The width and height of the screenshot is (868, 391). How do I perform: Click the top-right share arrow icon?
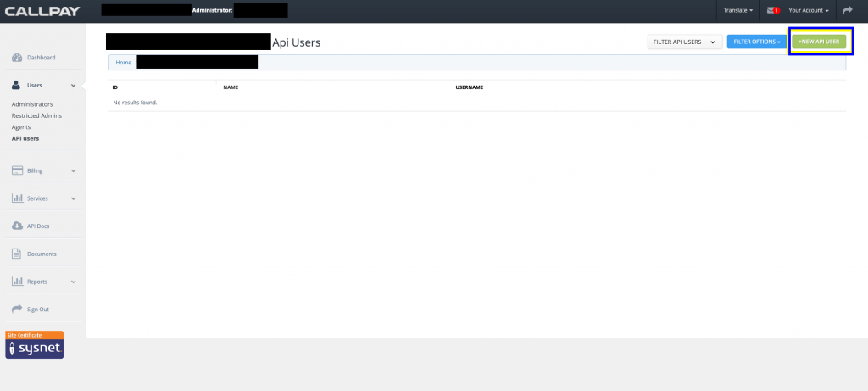(848, 10)
